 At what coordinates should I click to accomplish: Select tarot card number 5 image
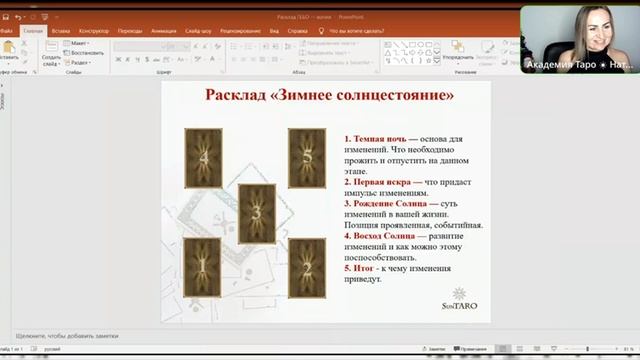307,158
